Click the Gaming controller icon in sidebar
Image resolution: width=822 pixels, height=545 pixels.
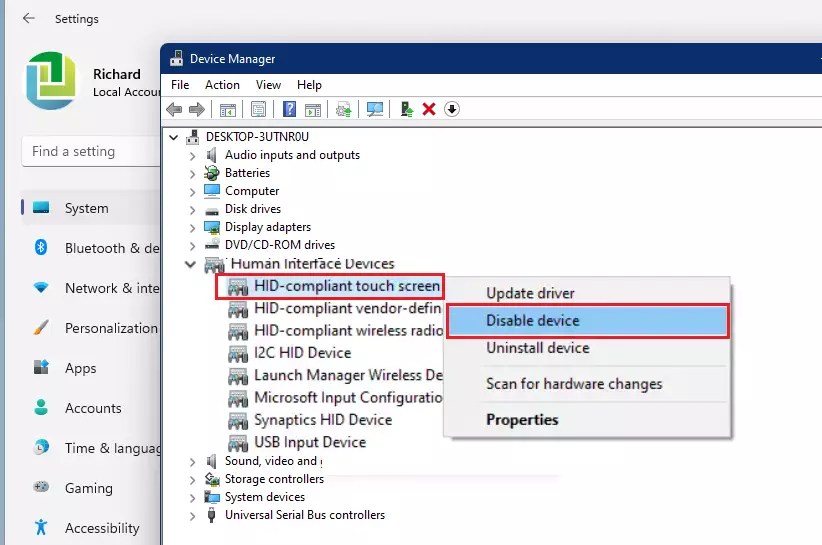tap(41, 487)
